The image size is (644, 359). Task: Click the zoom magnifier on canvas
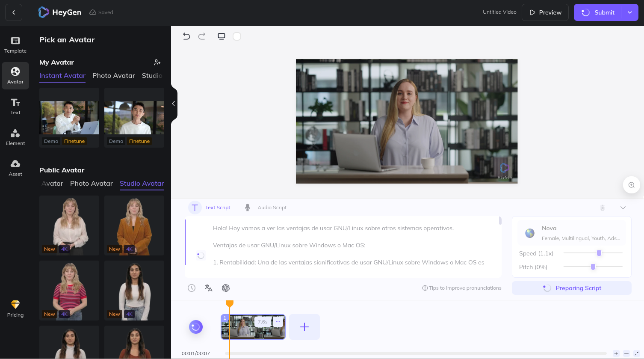(x=631, y=185)
